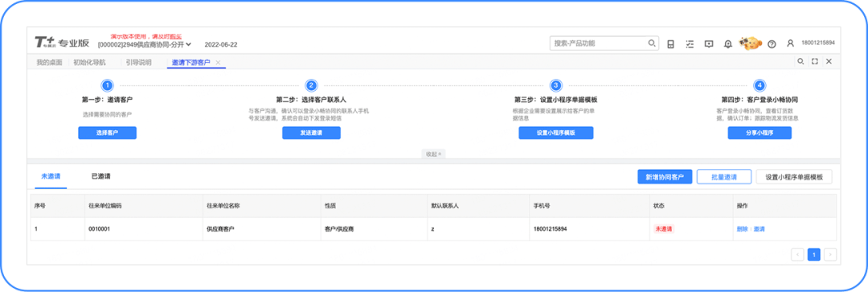The width and height of the screenshot is (868, 292).
Task: Open the help question mark icon
Action: (x=772, y=43)
